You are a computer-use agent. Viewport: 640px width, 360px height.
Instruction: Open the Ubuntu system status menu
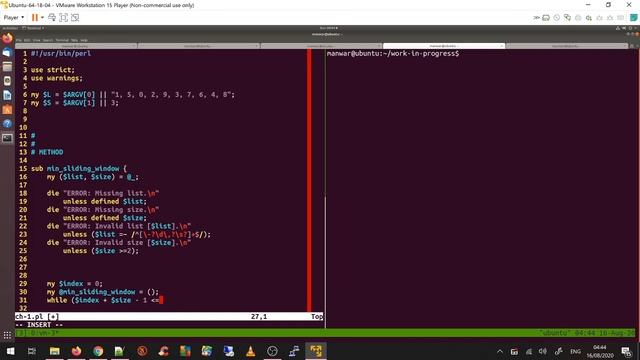click(x=627, y=28)
